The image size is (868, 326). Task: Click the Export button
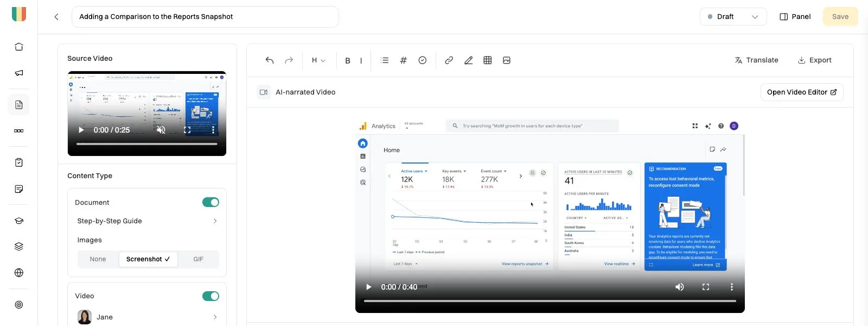click(x=815, y=60)
